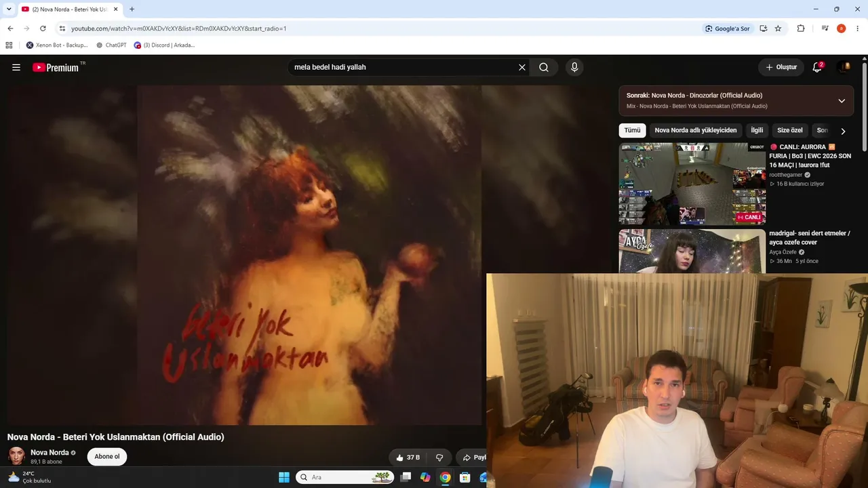Share the video using Paylaş button

[x=473, y=457]
